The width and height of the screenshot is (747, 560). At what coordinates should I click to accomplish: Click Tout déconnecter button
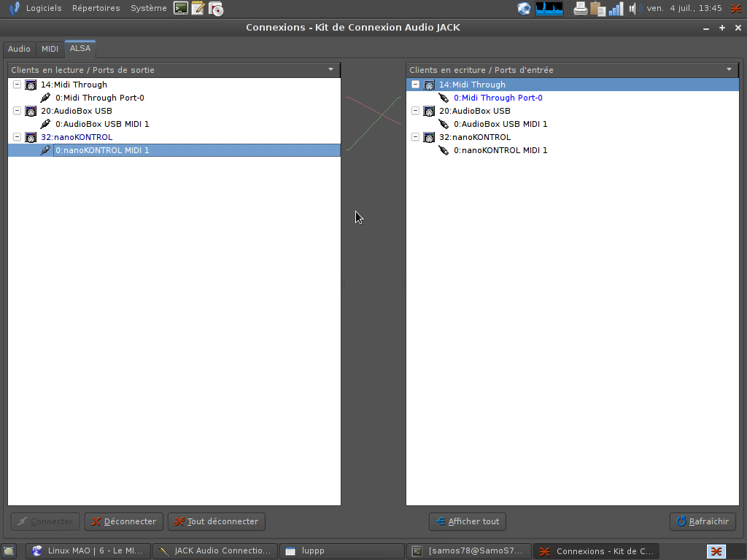click(216, 521)
